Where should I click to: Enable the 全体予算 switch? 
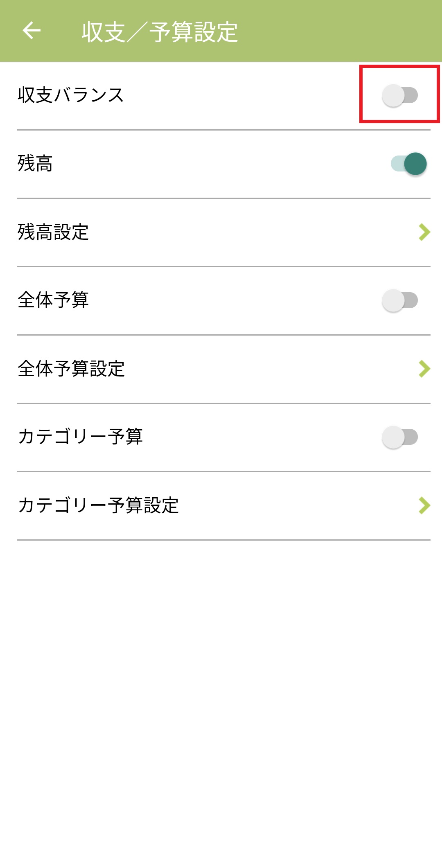click(x=399, y=300)
